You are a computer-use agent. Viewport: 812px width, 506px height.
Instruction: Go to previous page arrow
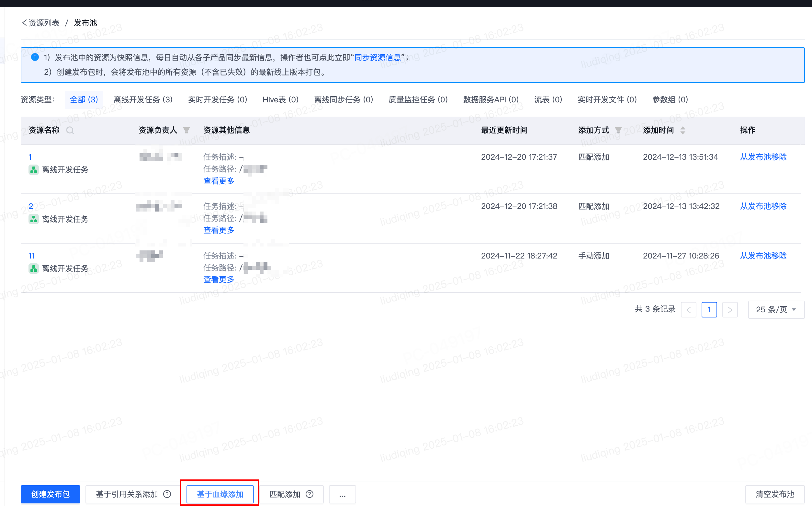click(x=689, y=310)
